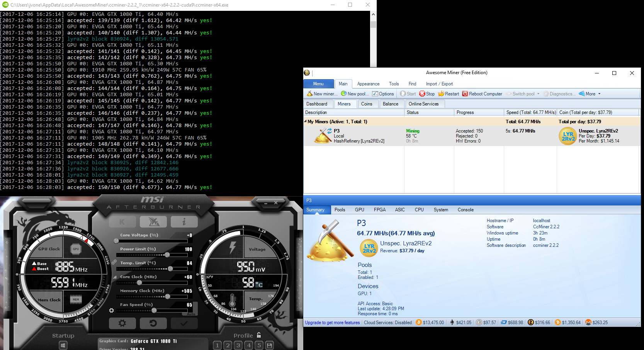Click Reboot Computer in the toolbar
The height and width of the screenshot is (350, 644).
[482, 94]
